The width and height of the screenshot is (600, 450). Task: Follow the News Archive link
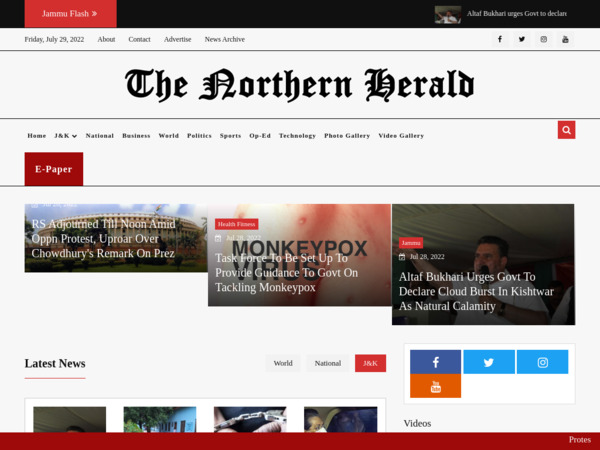coord(225,39)
